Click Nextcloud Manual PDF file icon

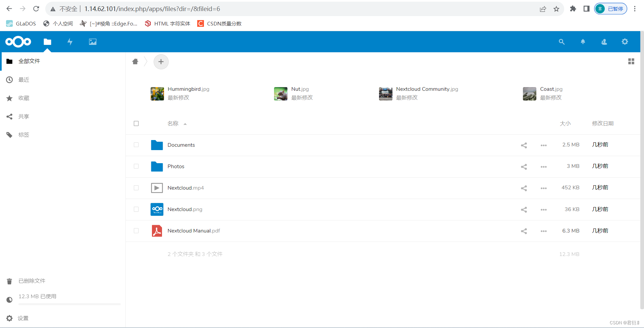[x=157, y=231]
